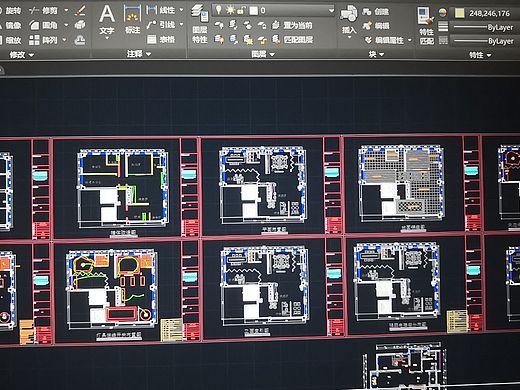Select the Text (文字) tool
Screen dimensions: 520x390
[x=107, y=19]
